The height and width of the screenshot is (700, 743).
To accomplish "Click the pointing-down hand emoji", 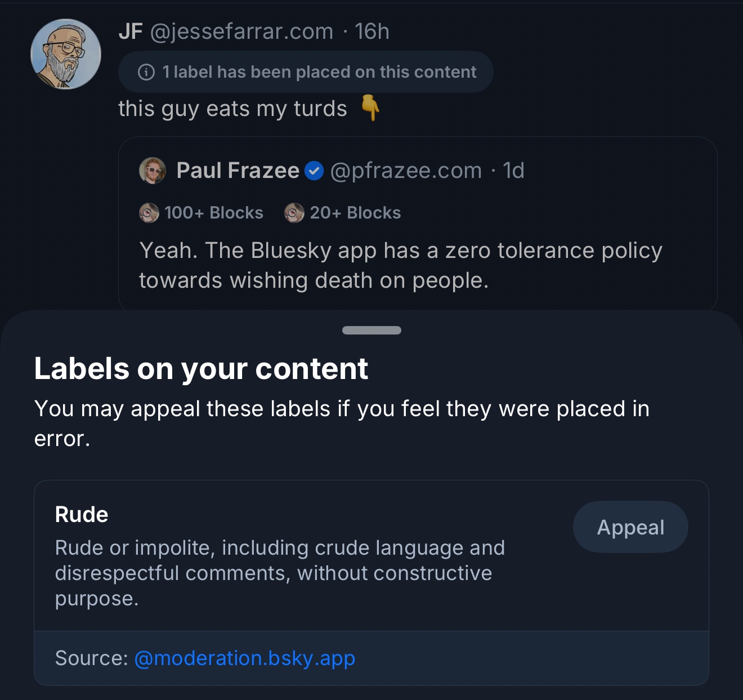I will pyautogui.click(x=370, y=108).
